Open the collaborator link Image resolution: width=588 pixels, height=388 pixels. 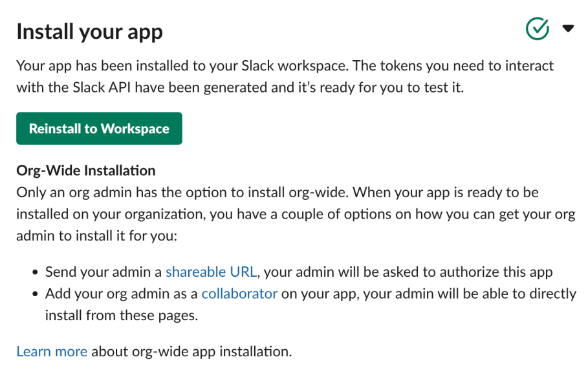[x=239, y=294]
